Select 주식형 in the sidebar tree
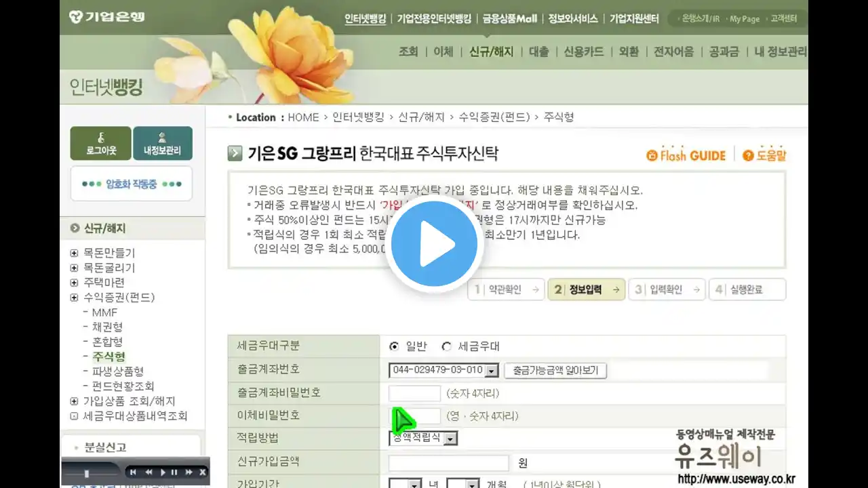This screenshot has height=488, width=868. [x=108, y=357]
